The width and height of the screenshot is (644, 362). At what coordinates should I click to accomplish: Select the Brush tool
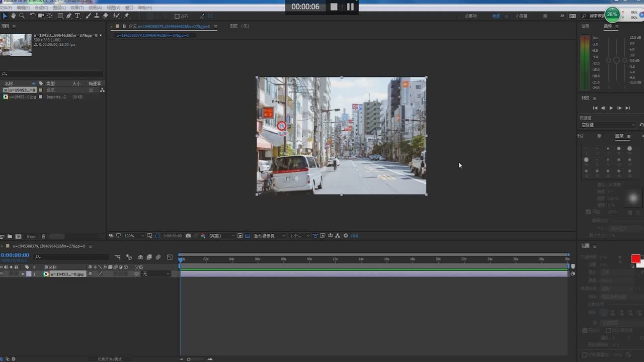(x=89, y=16)
